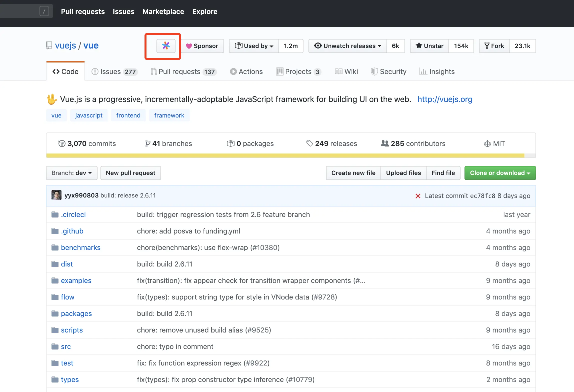
Task: Click the red X commit status icon
Action: click(x=418, y=196)
